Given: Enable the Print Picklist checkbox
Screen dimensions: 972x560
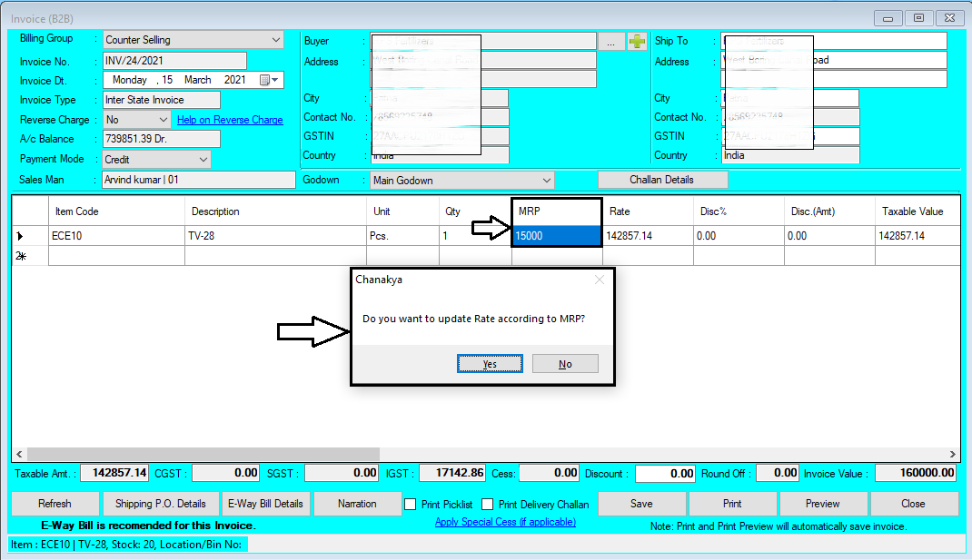Looking at the screenshot, I should click(x=410, y=504).
